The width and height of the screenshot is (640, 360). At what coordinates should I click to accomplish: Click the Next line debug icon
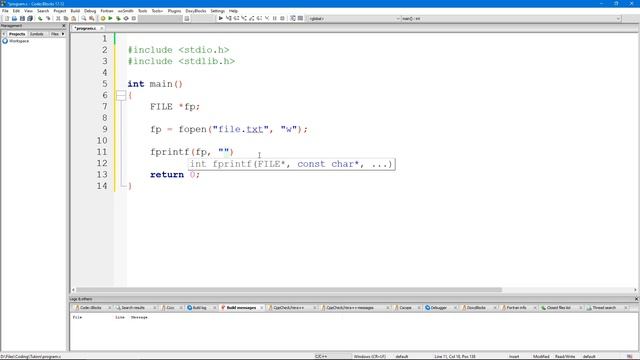(x=236, y=18)
